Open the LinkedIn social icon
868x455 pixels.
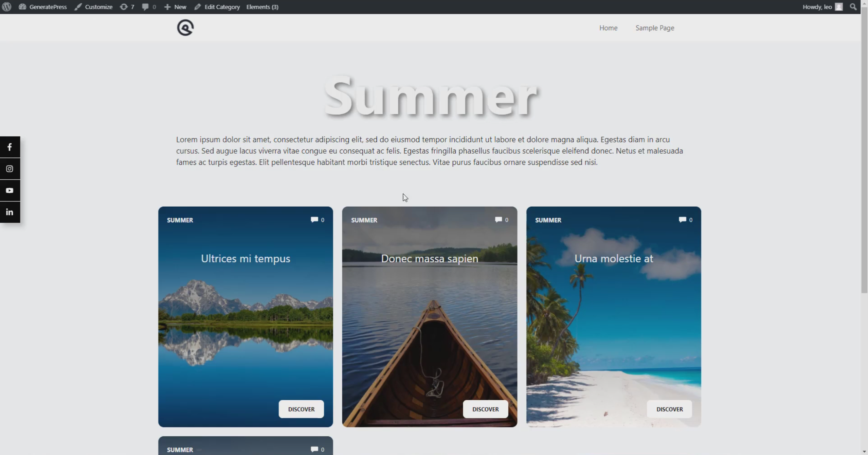pos(10,212)
